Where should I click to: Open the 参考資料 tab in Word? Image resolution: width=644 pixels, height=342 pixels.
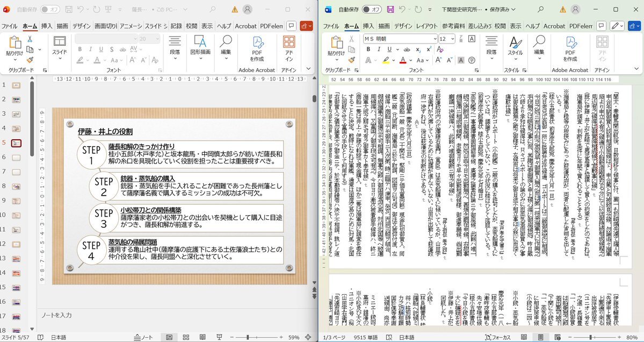tap(454, 26)
